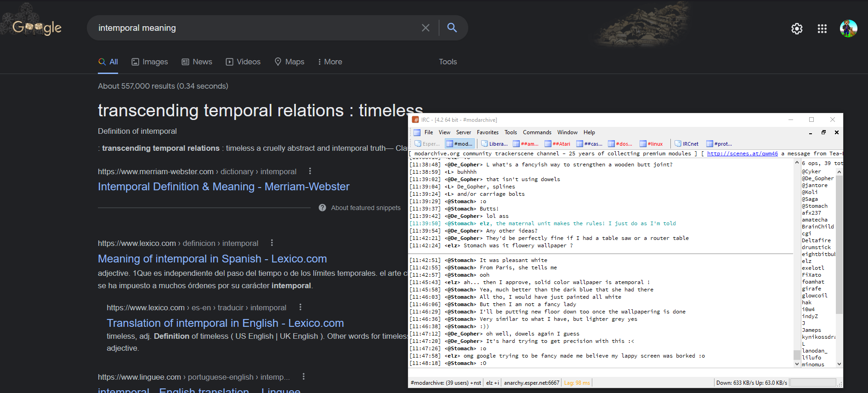
Task: Open scenes.at/qwm46 topic link
Action: pyautogui.click(x=742, y=154)
